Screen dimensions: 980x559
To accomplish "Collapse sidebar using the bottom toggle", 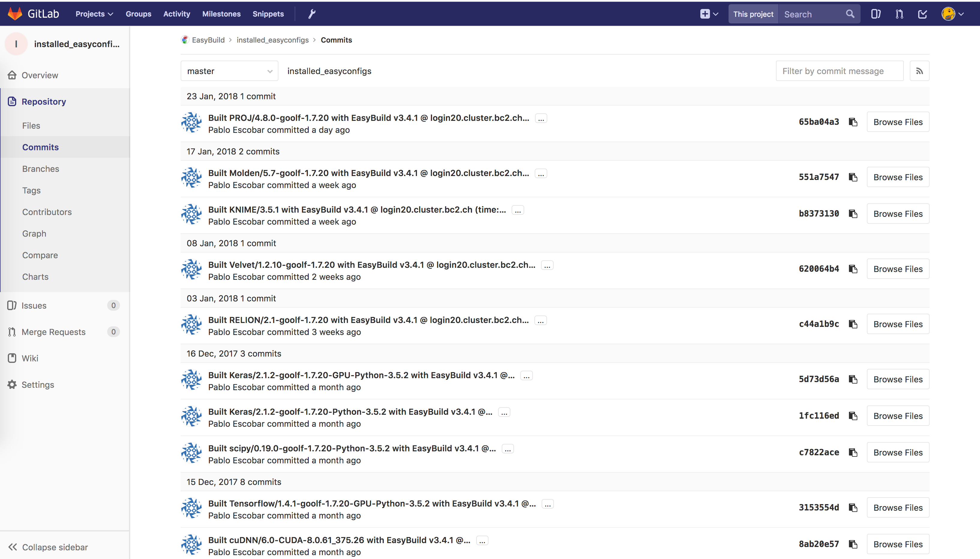I will point(48,547).
